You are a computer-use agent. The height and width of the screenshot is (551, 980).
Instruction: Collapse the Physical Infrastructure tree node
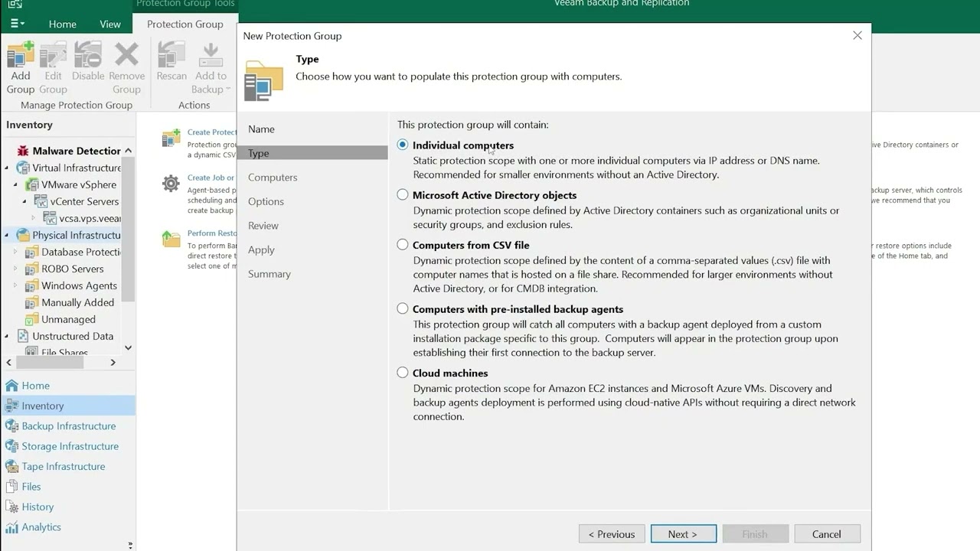click(x=7, y=235)
